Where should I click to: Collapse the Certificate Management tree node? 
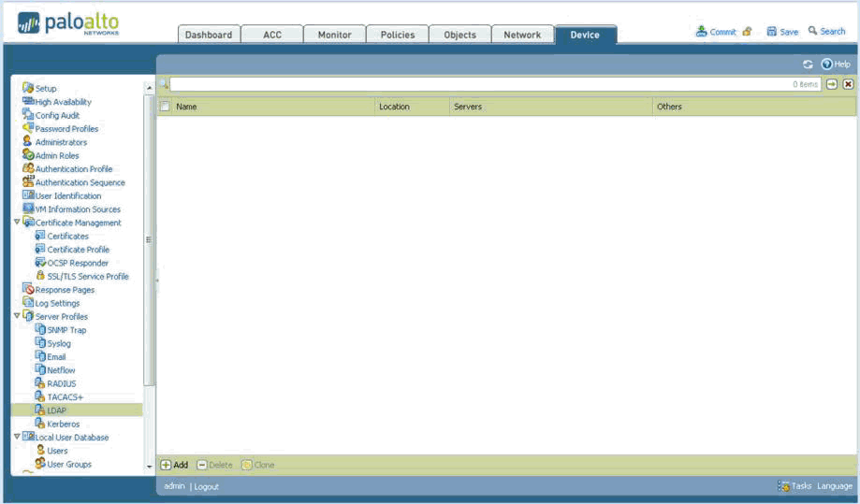pyautogui.click(x=17, y=223)
